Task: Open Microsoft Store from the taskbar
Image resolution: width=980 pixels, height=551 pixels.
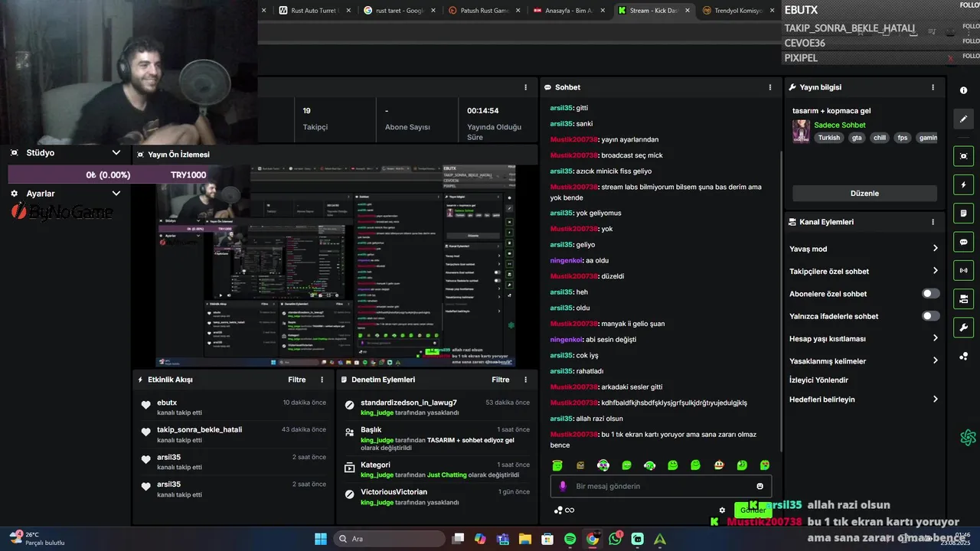Action: coord(547,539)
